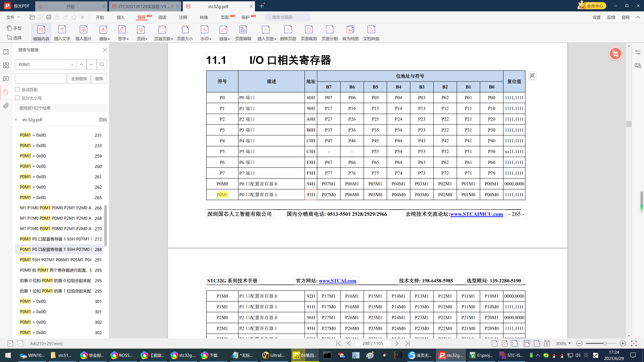The width and height of the screenshot is (644, 362).
Task: Click the 插入图片 insert image tool
Action: [x=83, y=33]
